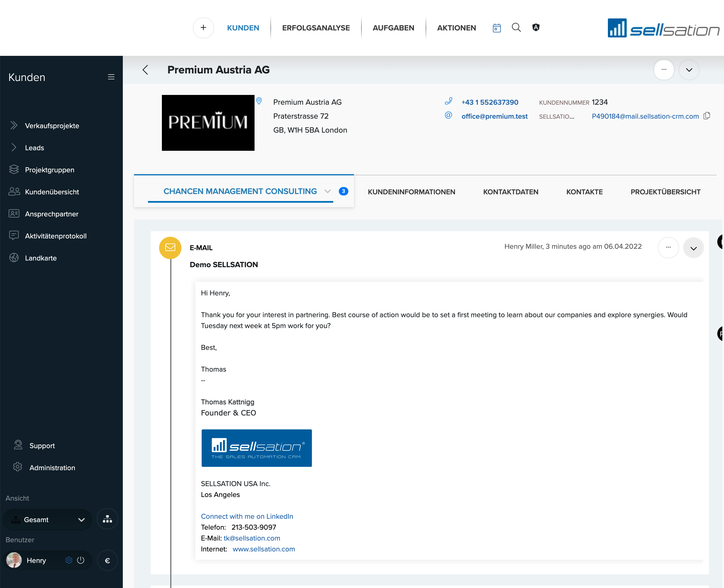Go back with the left arrow icon
Image resolution: width=724 pixels, height=588 pixels.
(145, 70)
